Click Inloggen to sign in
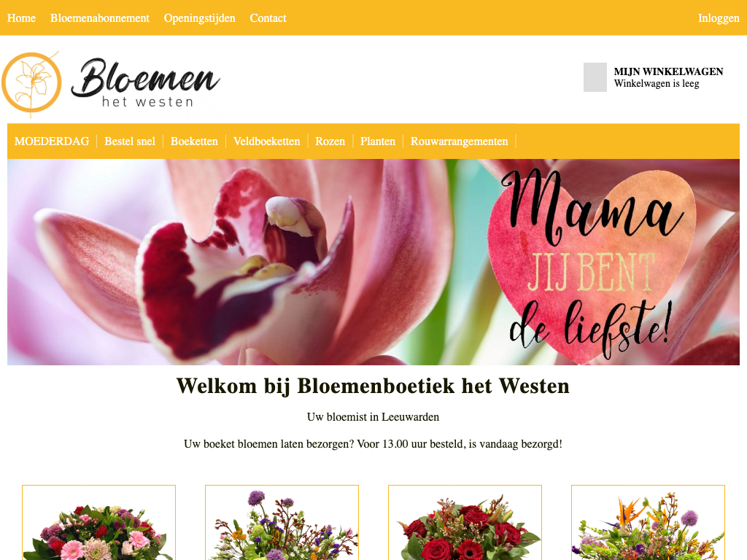 719,18
